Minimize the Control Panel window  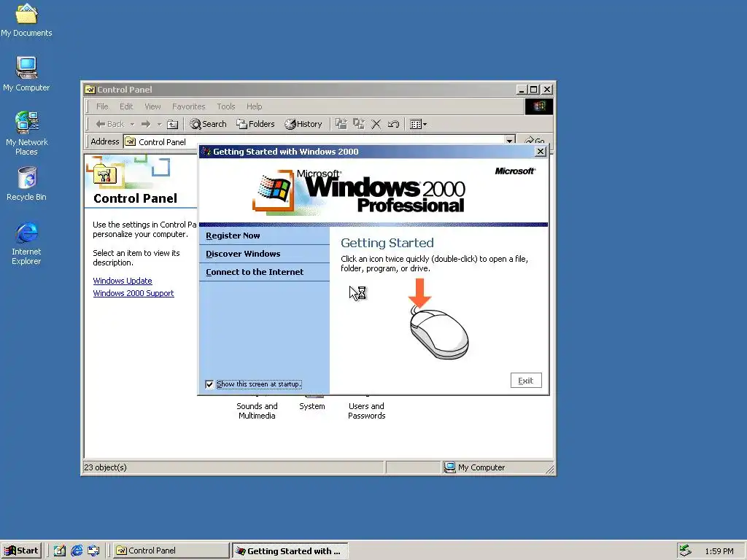tap(522, 90)
